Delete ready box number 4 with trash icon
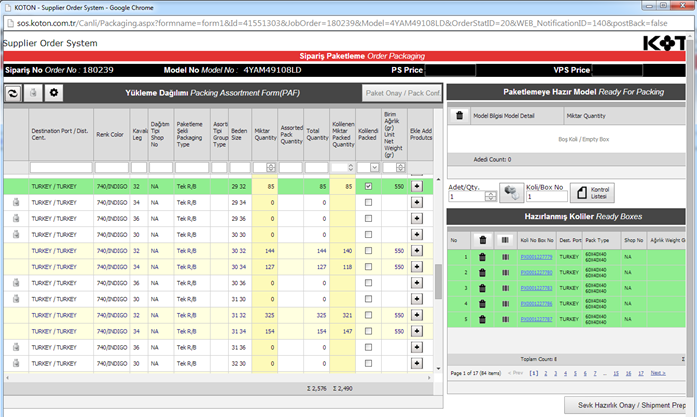697x417 pixels. [x=482, y=304]
